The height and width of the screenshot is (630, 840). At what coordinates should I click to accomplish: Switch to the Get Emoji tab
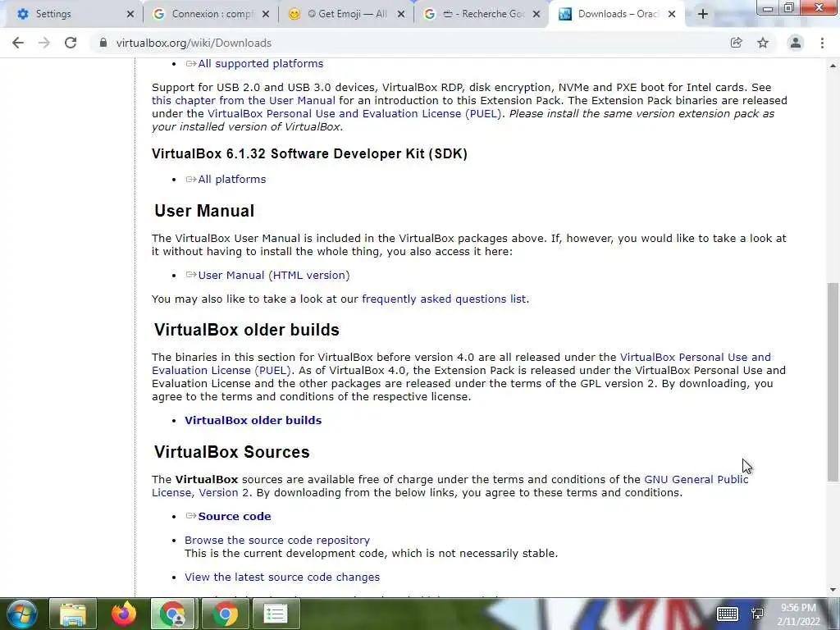tap(345, 14)
